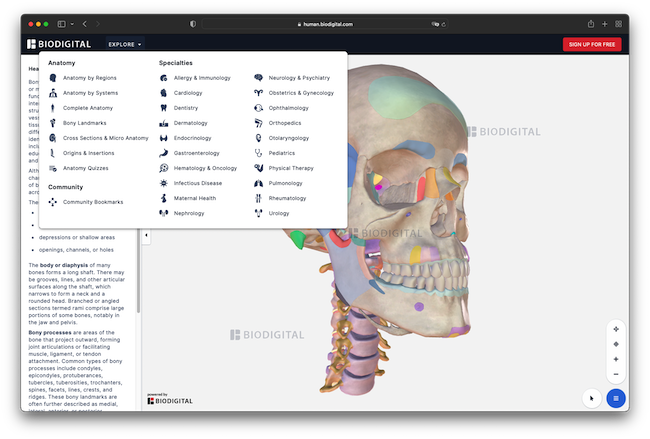Image resolution: width=650 pixels, height=439 pixels.
Task: Click the Hematology & Oncology icon
Action: coord(164,168)
